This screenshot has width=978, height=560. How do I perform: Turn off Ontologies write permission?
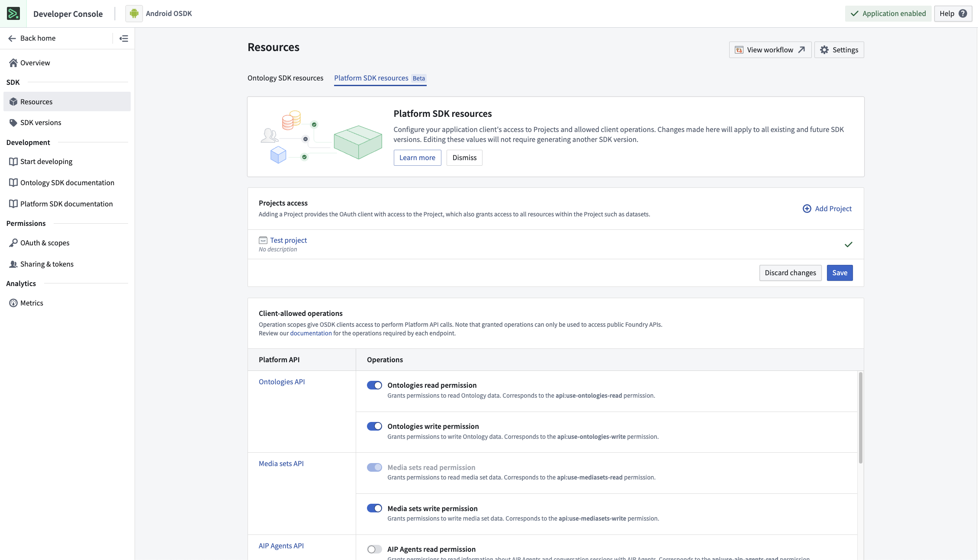pos(374,426)
